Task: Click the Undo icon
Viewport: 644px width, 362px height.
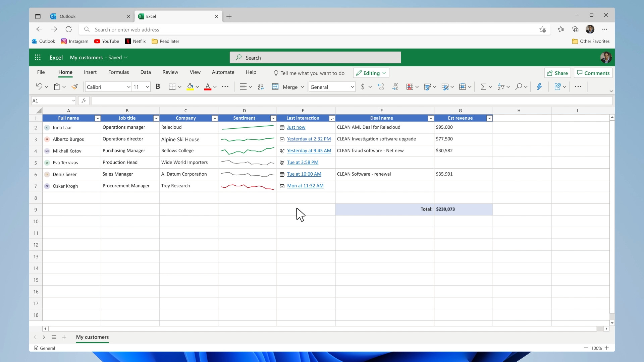Action: [x=39, y=87]
